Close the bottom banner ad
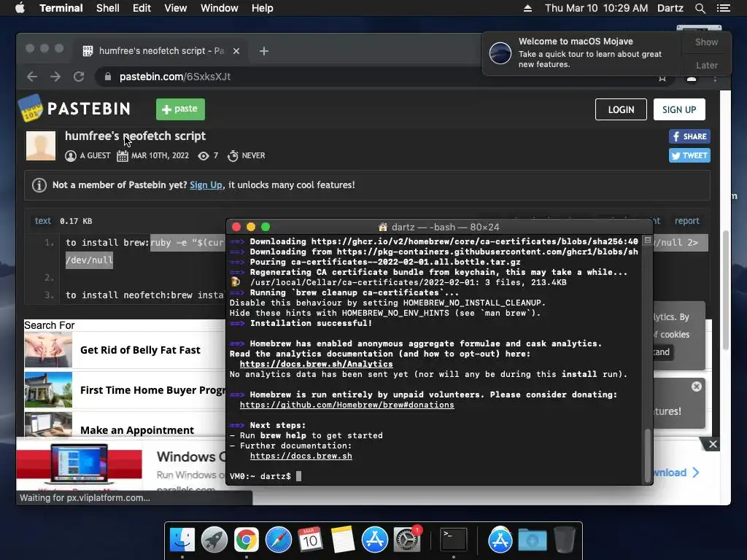Viewport: 747px width, 560px height. pyautogui.click(x=713, y=444)
